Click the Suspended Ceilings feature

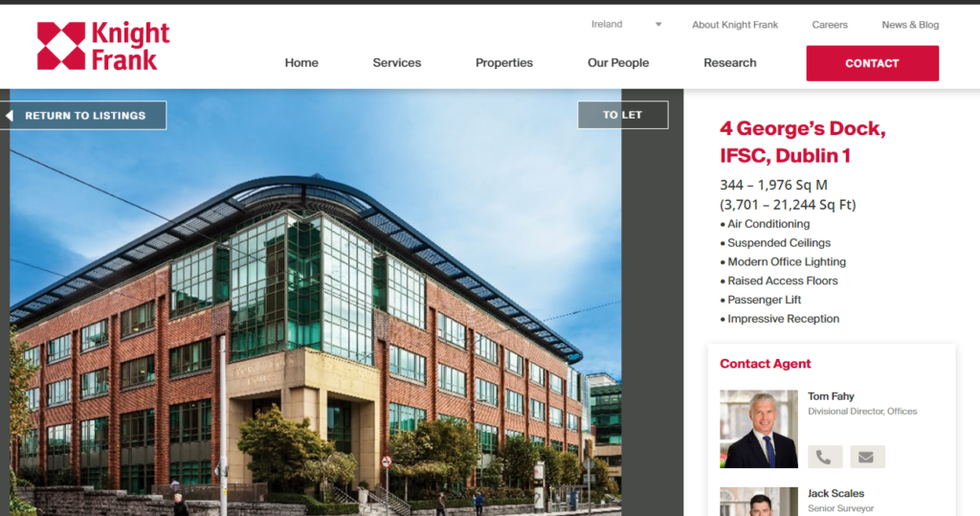[779, 242]
